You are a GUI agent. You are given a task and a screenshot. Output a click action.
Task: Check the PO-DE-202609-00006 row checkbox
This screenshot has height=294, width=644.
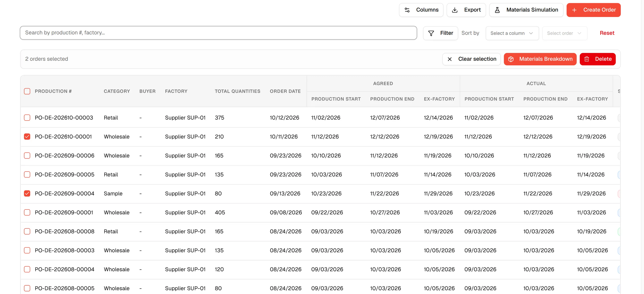27,156
